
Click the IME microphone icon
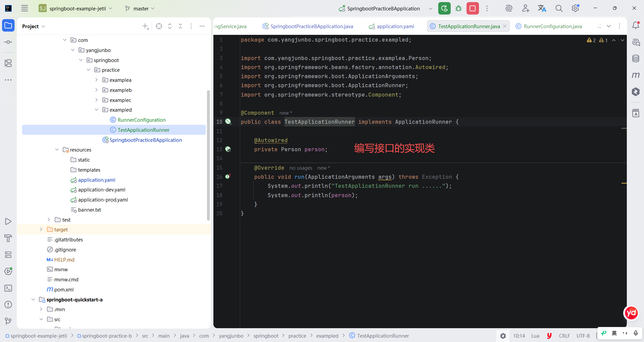(636, 333)
